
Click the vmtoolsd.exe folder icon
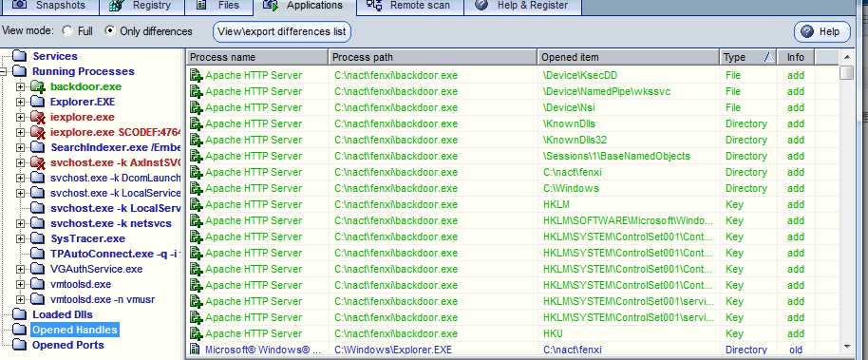point(37,284)
